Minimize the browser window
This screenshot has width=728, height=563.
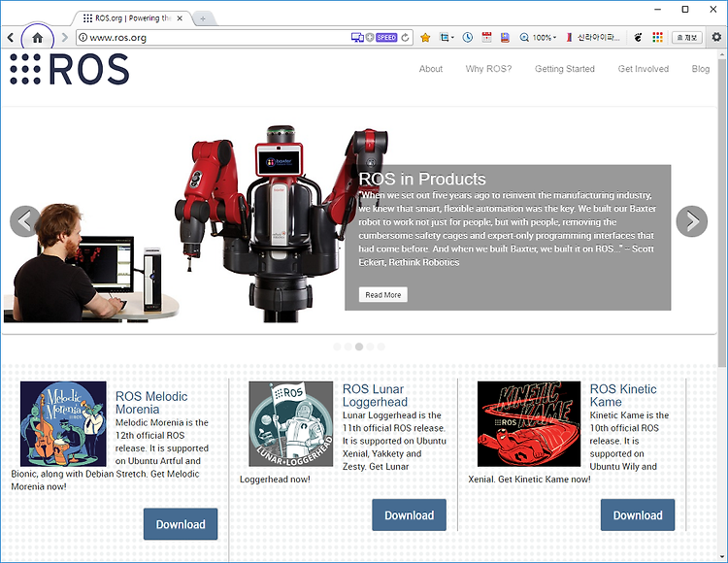tap(657, 10)
